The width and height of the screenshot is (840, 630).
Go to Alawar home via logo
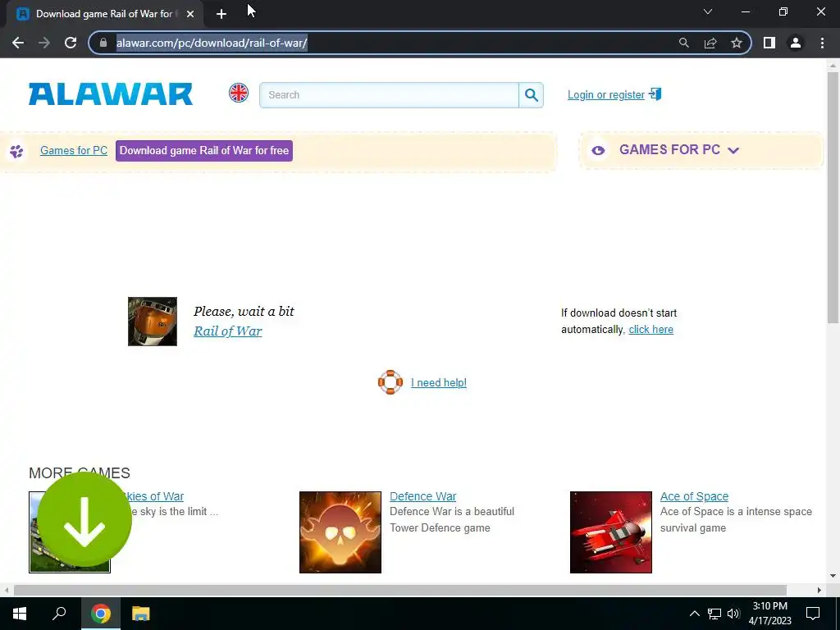(x=111, y=94)
